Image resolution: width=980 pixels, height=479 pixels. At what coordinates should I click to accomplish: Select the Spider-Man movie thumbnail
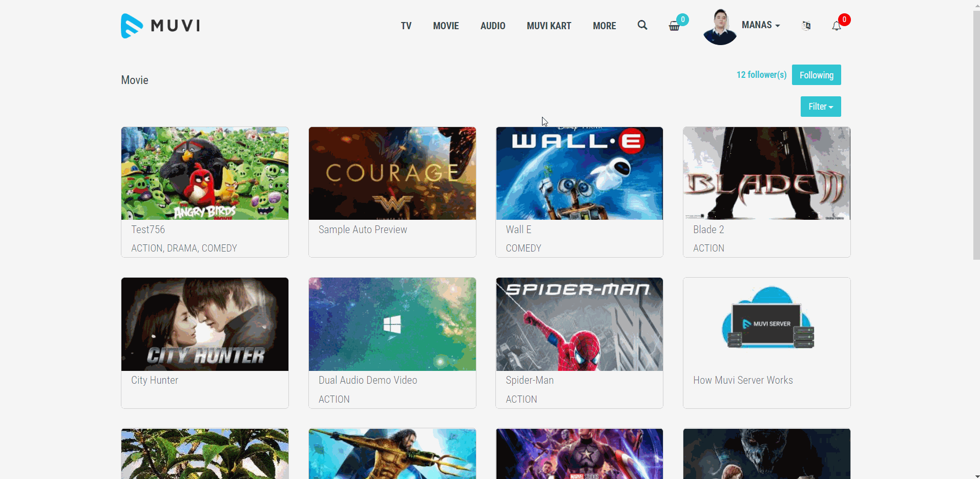[x=579, y=324]
